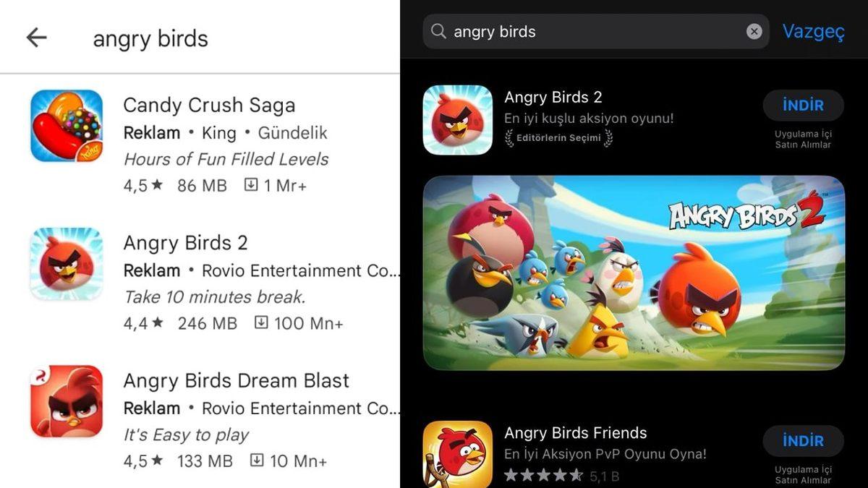Tap the Angry Birds Friends app icon
Screen dimensions: 868x488
tap(458, 454)
